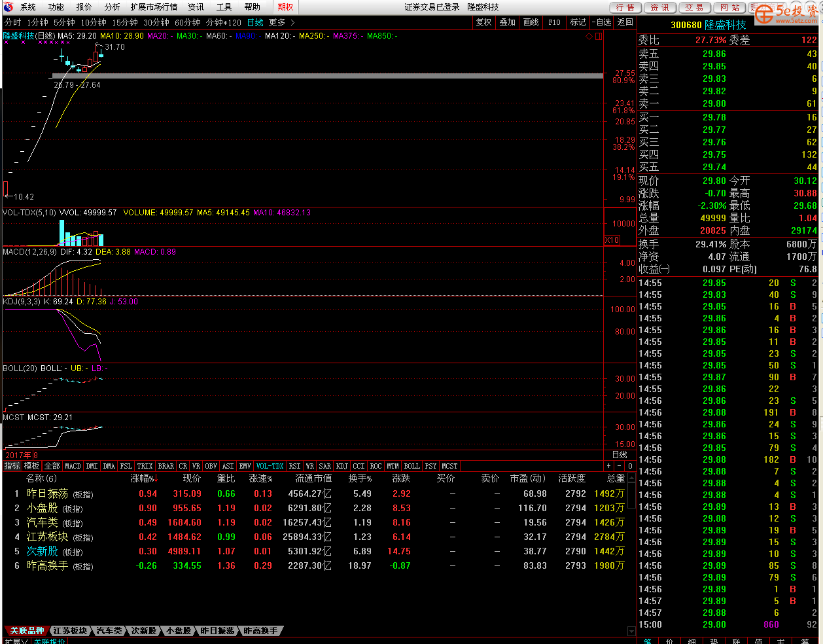Image resolution: width=823 pixels, height=644 pixels.
Task: Click the plus button to add an indicator panel
Action: (x=609, y=466)
